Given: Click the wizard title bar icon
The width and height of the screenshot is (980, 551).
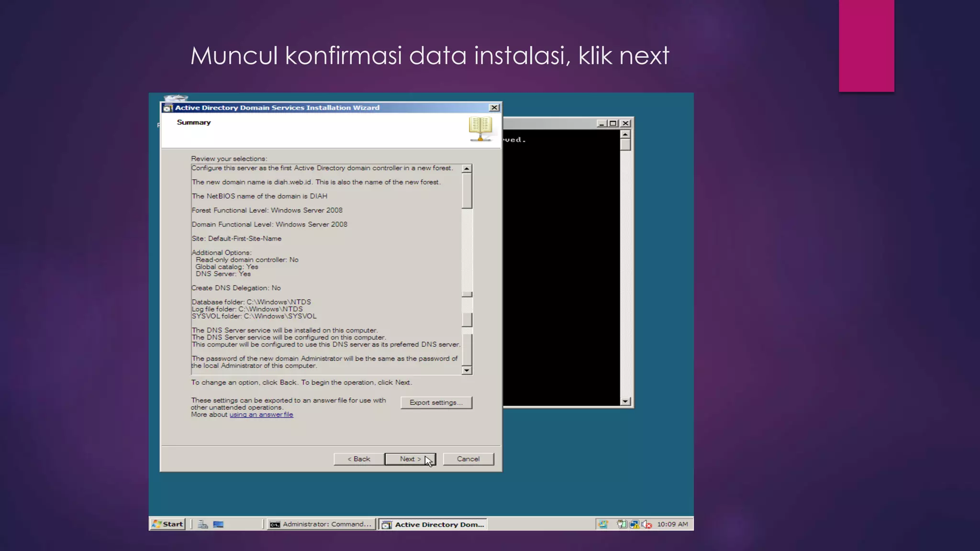Looking at the screenshot, I should pos(167,108).
